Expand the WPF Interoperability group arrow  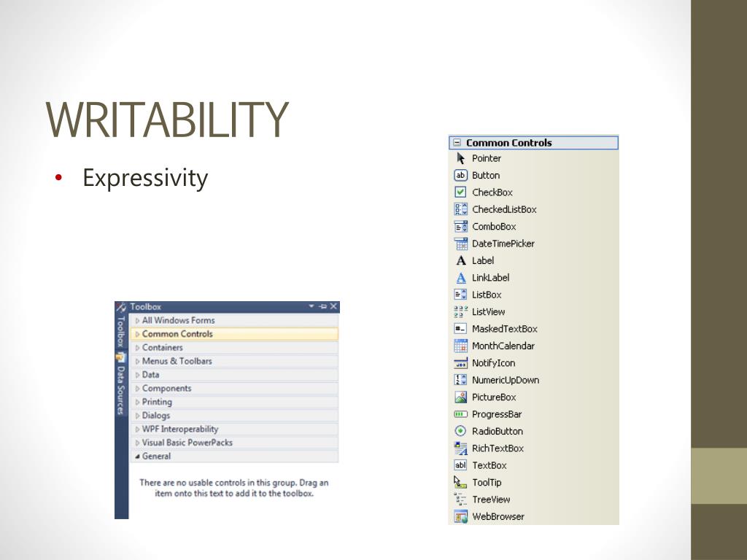(137, 429)
